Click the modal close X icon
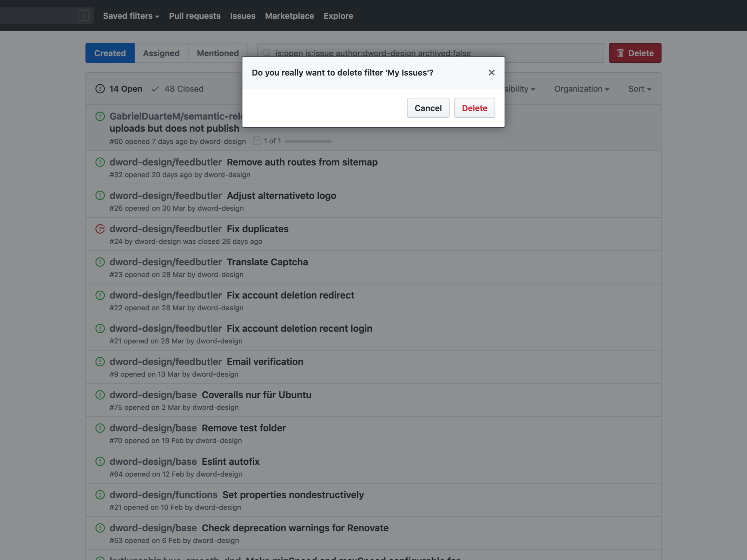The width and height of the screenshot is (747, 560). point(492,72)
